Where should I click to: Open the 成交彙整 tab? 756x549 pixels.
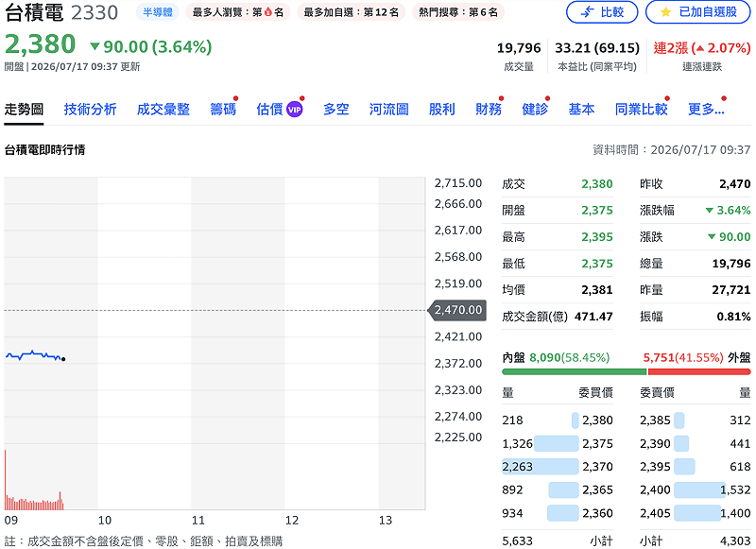click(x=163, y=110)
